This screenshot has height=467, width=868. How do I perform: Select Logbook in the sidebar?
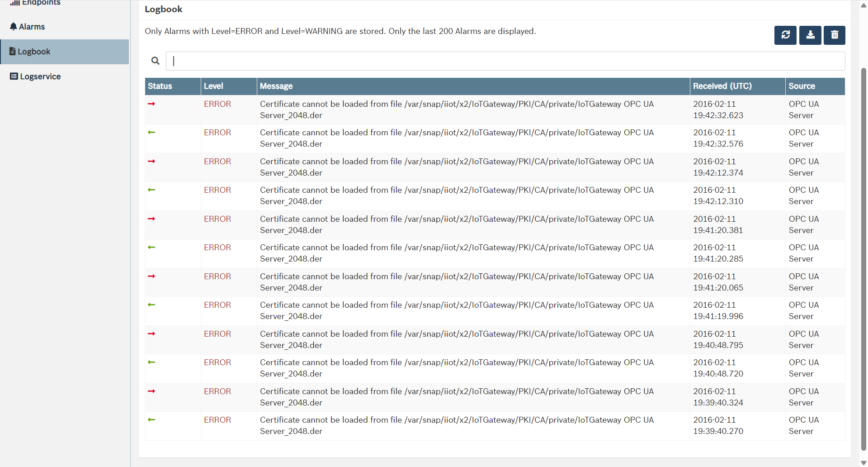click(34, 52)
